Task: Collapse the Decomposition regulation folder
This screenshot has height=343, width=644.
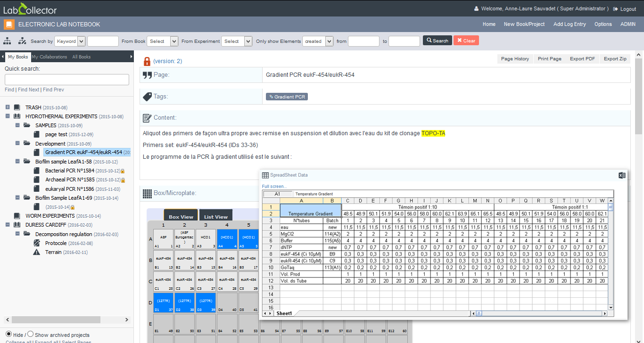Action: point(17,234)
